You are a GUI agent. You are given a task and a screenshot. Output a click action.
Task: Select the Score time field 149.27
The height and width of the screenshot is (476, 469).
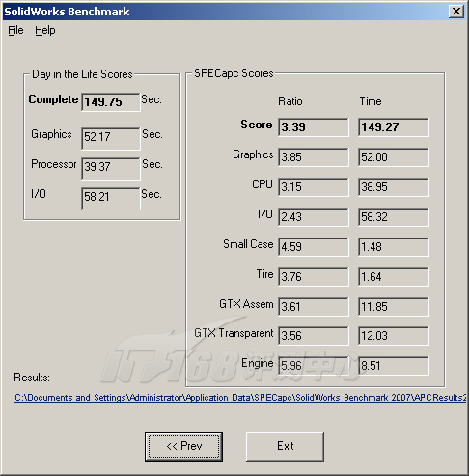click(394, 127)
